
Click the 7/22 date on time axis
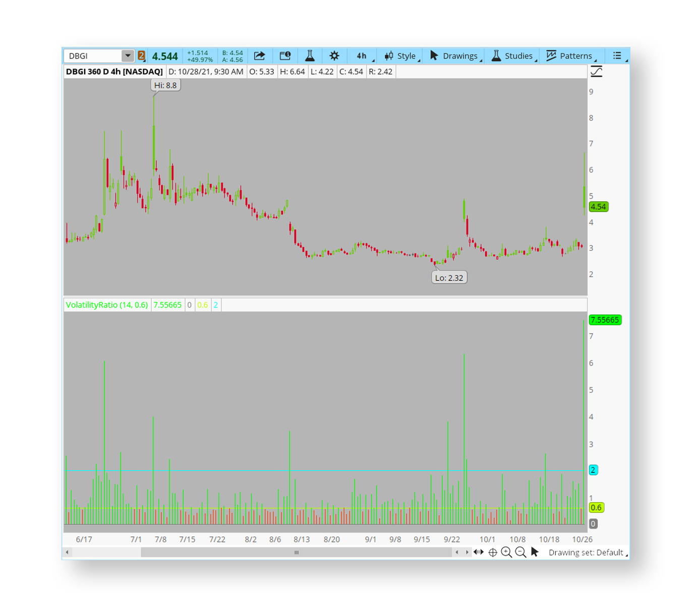coord(217,539)
